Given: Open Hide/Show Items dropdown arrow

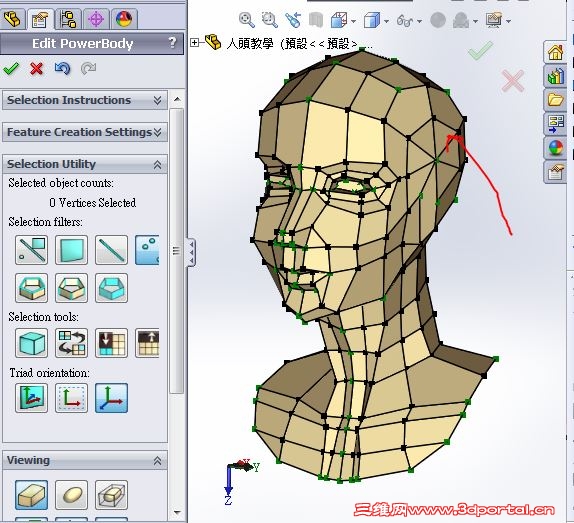Looking at the screenshot, I should click(420, 21).
